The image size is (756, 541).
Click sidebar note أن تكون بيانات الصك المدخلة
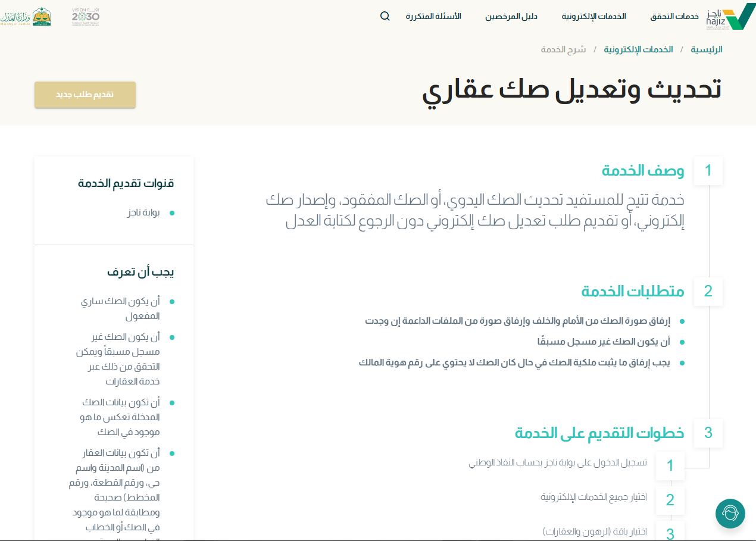tap(120, 417)
